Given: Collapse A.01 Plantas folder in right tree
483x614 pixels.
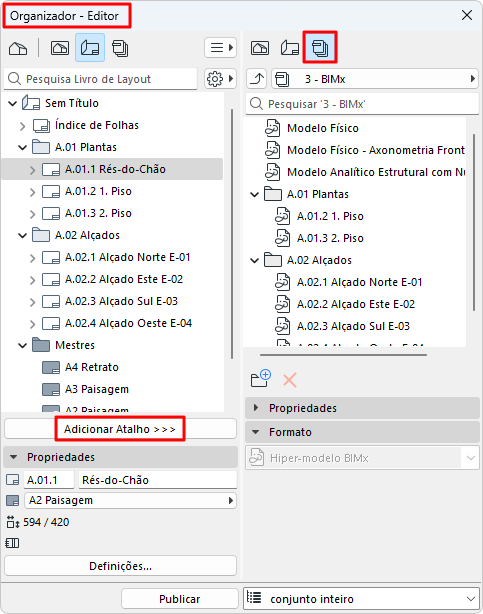Looking at the screenshot, I should pyautogui.click(x=255, y=194).
